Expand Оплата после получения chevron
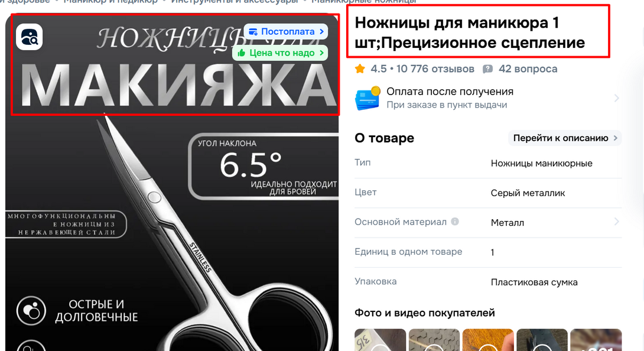 (x=616, y=98)
